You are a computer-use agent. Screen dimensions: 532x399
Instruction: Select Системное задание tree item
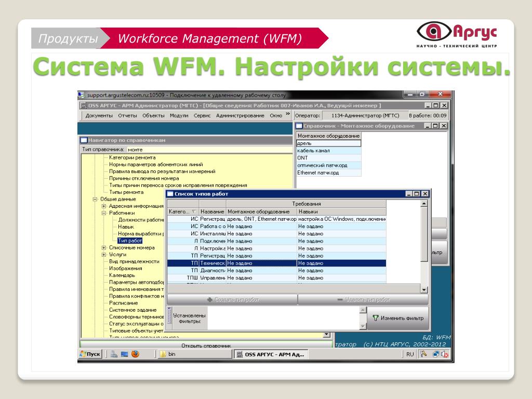(x=132, y=310)
